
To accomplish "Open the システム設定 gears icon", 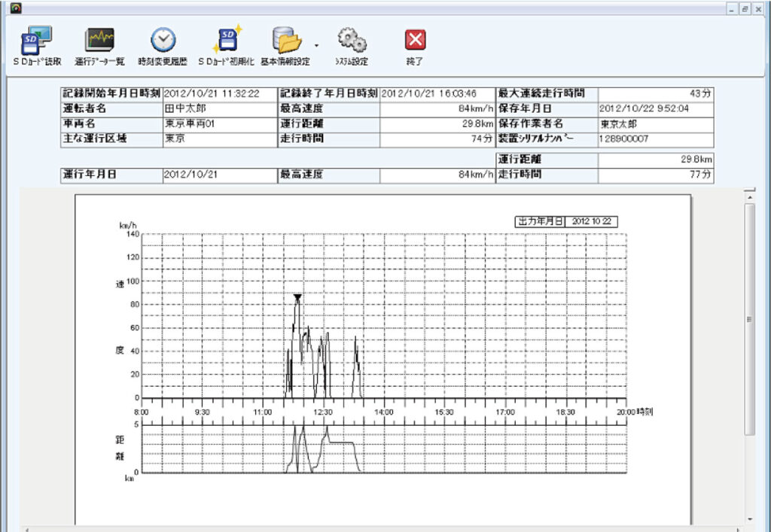I will [352, 41].
